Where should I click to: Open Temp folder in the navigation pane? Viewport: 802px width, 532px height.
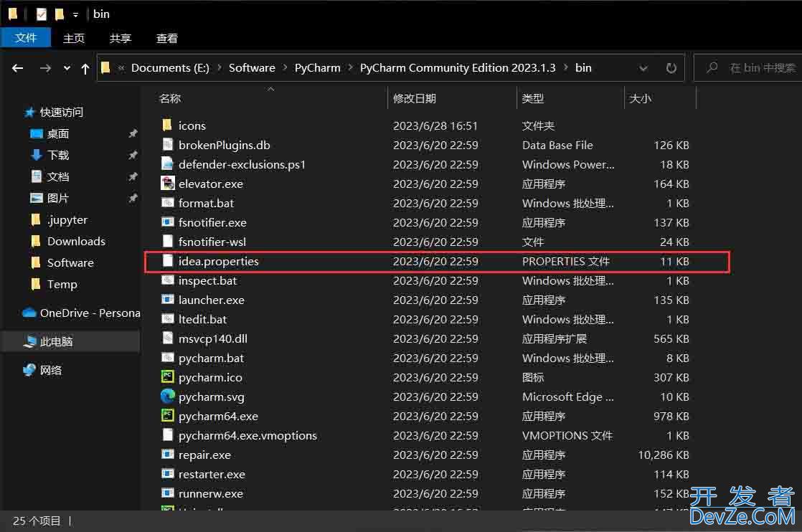coord(62,284)
